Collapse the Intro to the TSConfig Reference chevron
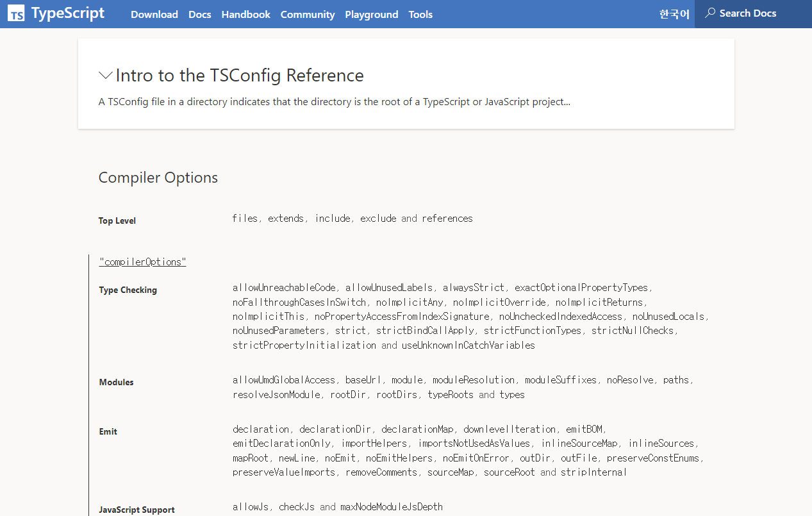 tap(106, 76)
